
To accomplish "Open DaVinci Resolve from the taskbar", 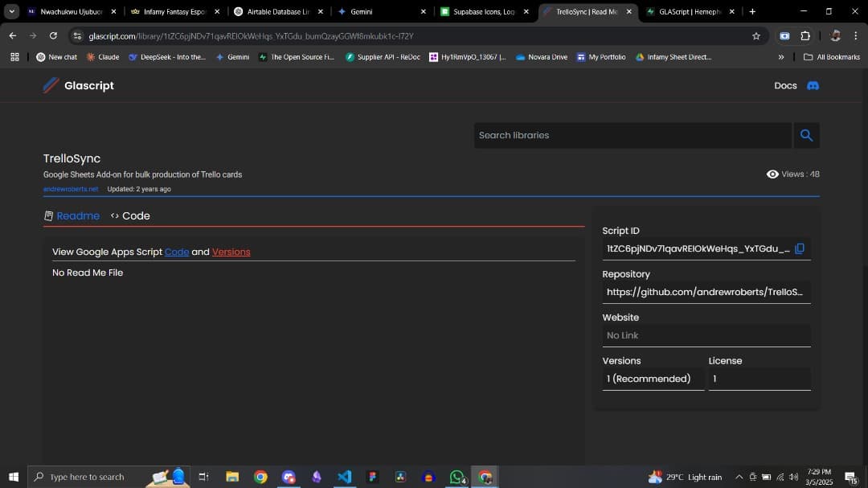I will 401,477.
